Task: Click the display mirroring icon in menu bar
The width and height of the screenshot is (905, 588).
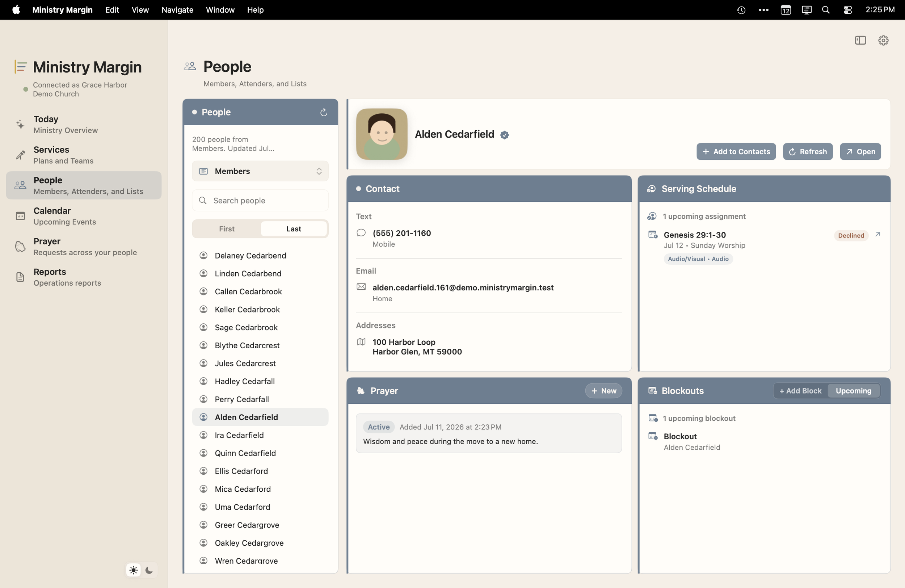Action: (x=807, y=10)
